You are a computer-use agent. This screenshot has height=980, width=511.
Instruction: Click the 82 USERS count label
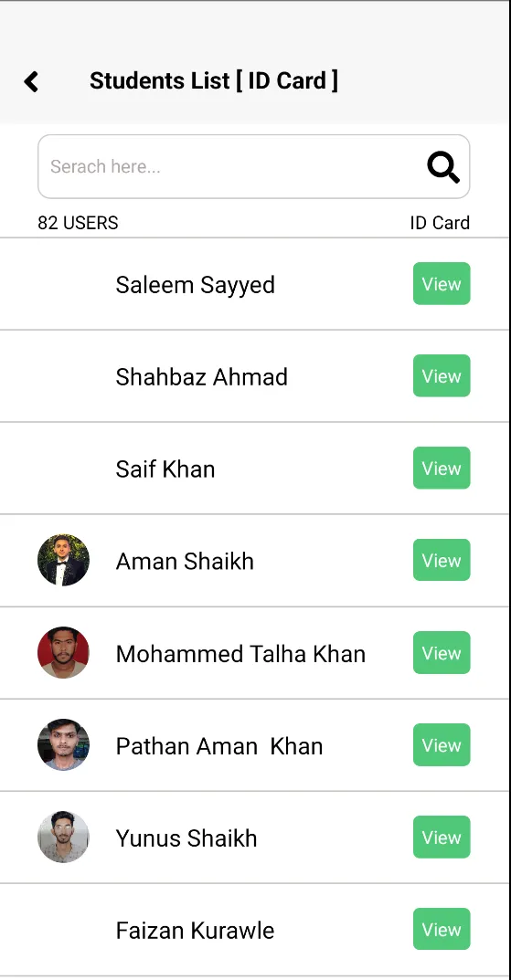[78, 223]
